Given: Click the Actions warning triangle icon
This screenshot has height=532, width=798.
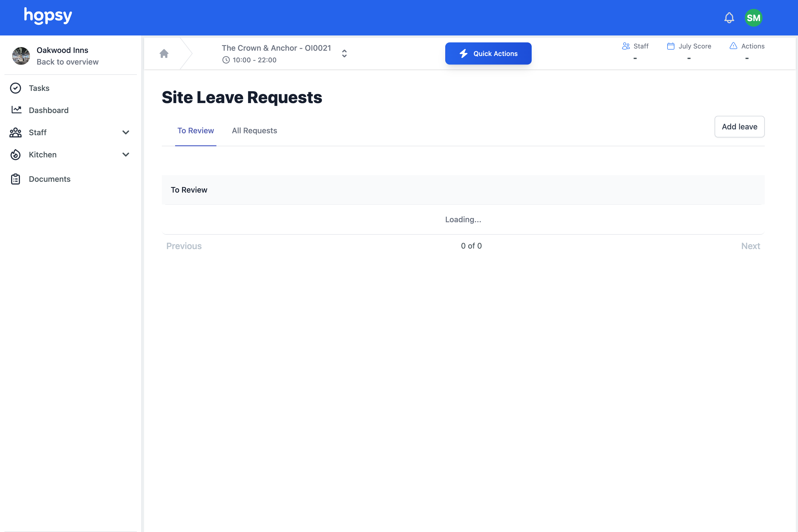Looking at the screenshot, I should (x=733, y=46).
